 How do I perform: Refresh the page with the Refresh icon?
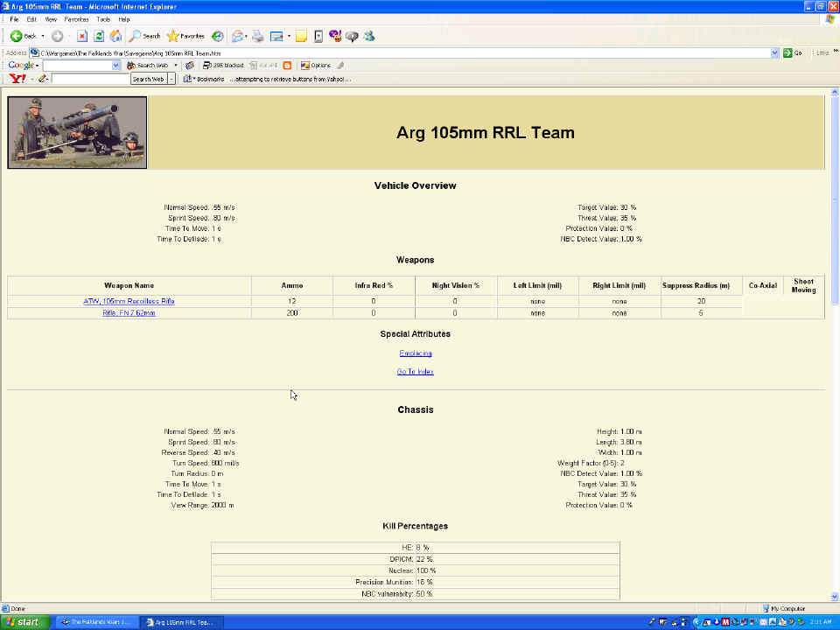click(99, 36)
